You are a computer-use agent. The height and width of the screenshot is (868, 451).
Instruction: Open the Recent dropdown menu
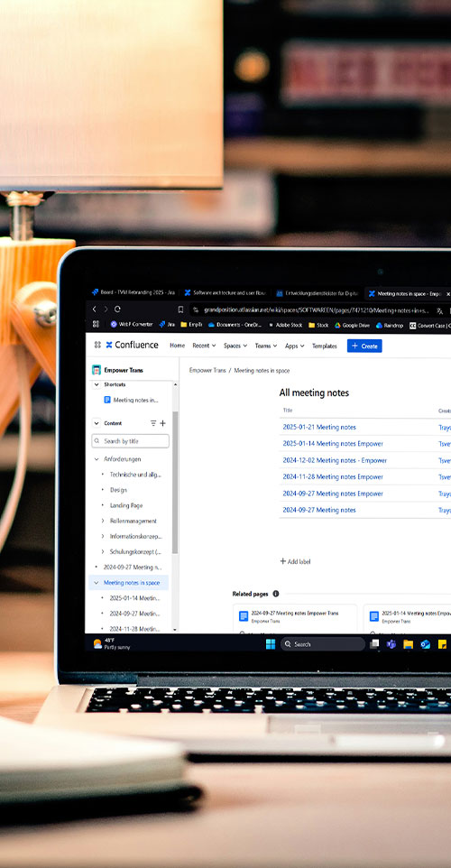[x=204, y=346]
